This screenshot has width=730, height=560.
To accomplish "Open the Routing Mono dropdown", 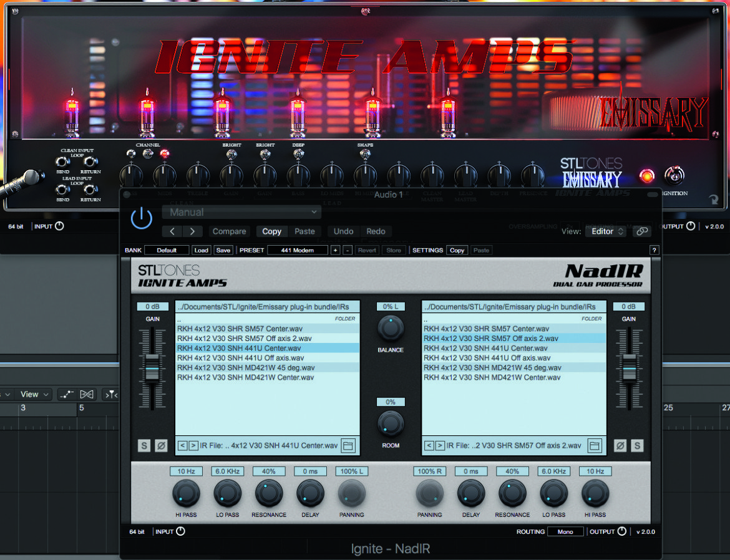I will point(565,531).
